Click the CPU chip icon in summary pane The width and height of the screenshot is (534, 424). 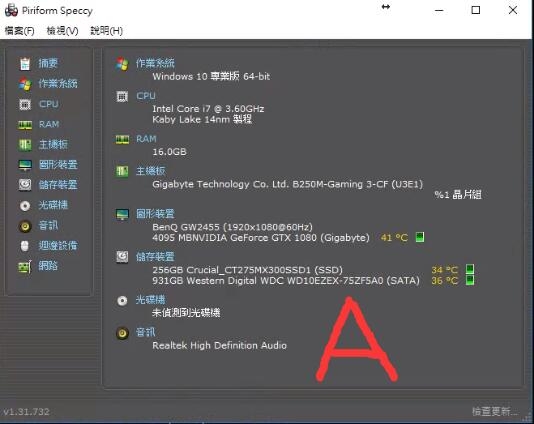122,96
